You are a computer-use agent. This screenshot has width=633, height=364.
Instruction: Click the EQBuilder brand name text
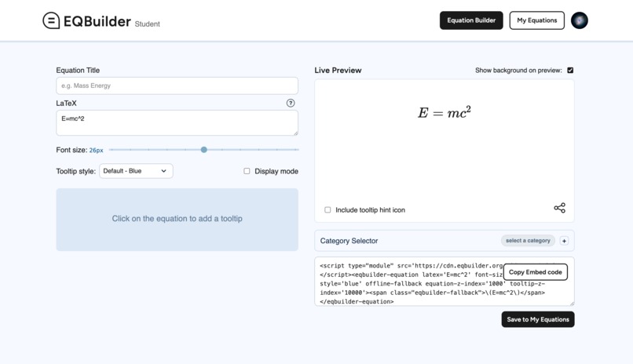(x=97, y=21)
